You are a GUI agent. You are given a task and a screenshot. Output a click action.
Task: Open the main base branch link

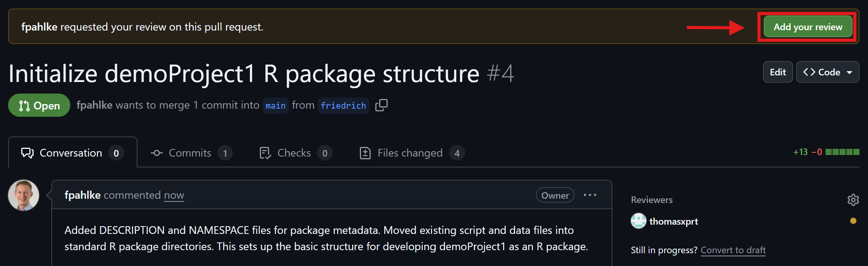click(275, 106)
